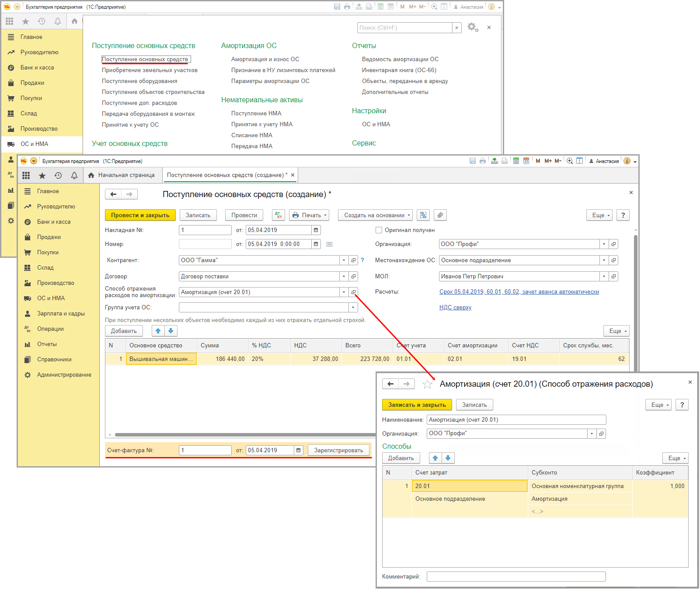Open calendar picker for Счет-фактура date
700x589 pixels.
click(299, 450)
